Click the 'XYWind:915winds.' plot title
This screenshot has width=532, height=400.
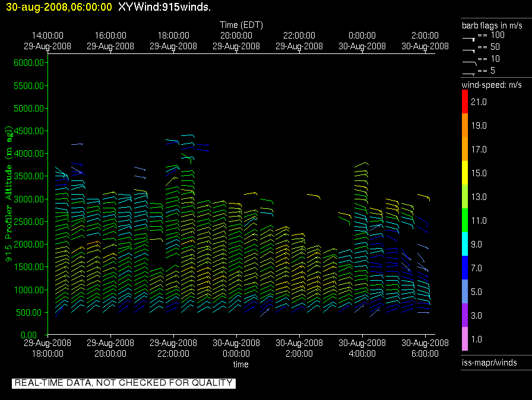click(x=164, y=7)
